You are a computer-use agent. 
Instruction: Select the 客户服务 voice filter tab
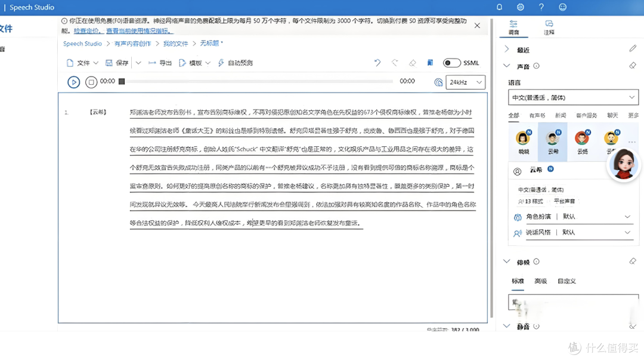pos(587,116)
